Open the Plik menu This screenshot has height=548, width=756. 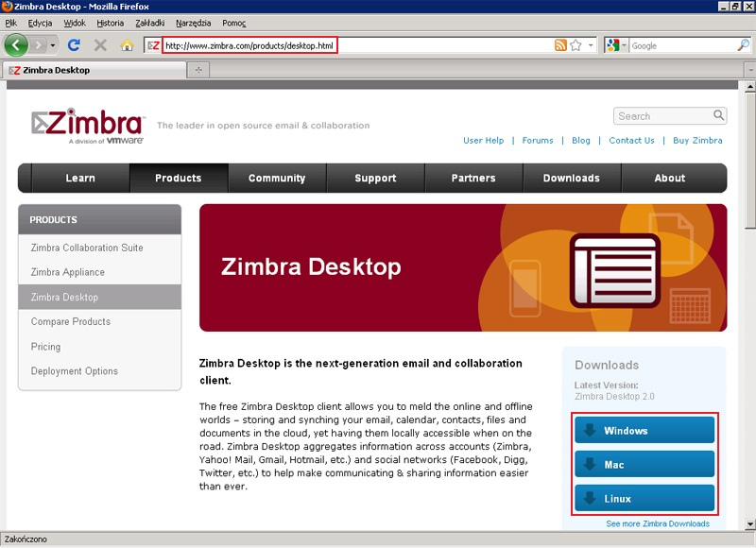(x=10, y=23)
